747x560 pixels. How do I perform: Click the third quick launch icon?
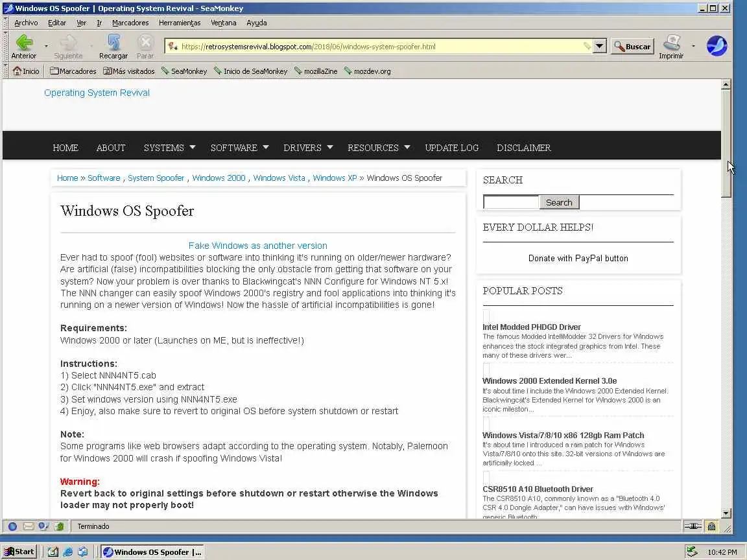[82, 552]
